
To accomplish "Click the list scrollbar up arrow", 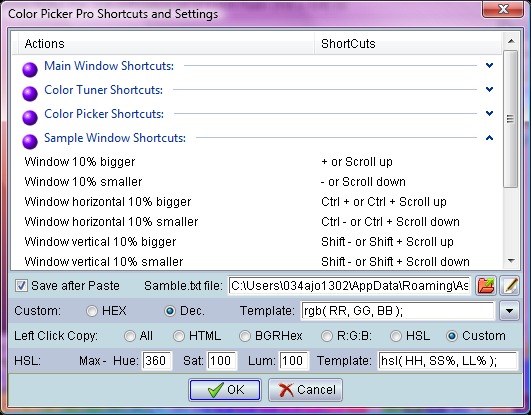I will click(x=511, y=41).
